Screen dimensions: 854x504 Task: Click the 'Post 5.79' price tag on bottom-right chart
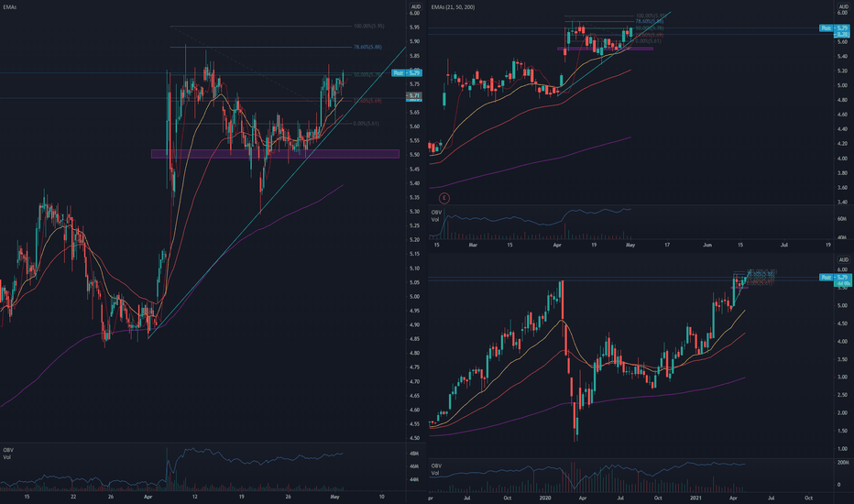835,278
